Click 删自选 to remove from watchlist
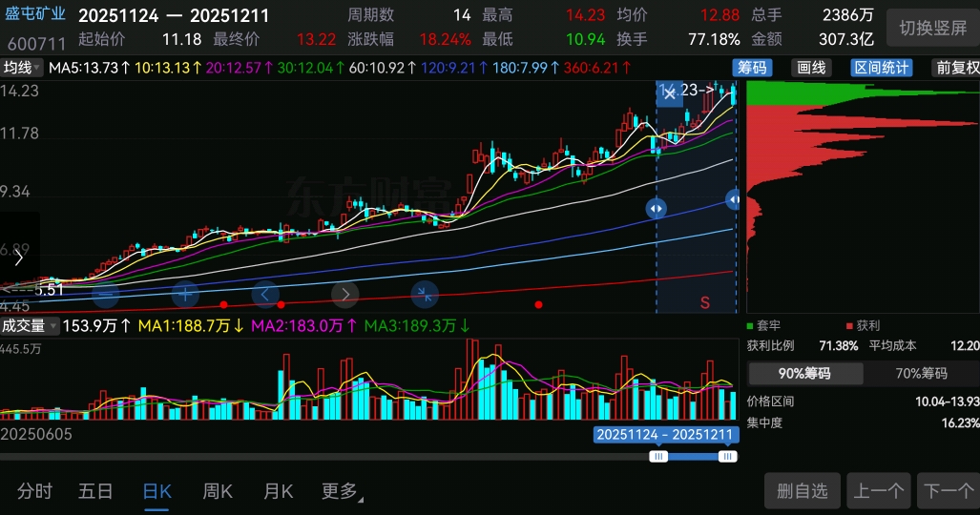The height and width of the screenshot is (515, 980). point(803,491)
